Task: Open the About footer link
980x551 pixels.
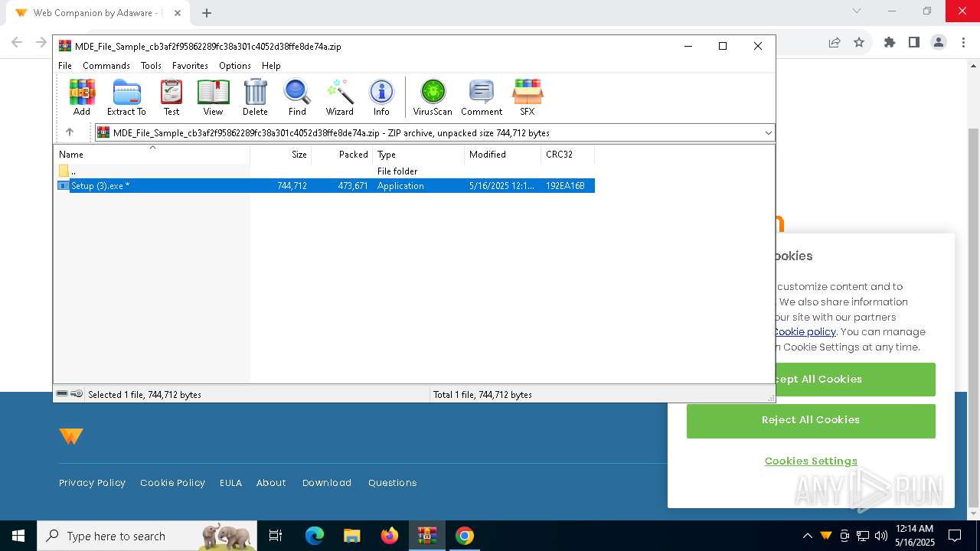Action: [271, 483]
